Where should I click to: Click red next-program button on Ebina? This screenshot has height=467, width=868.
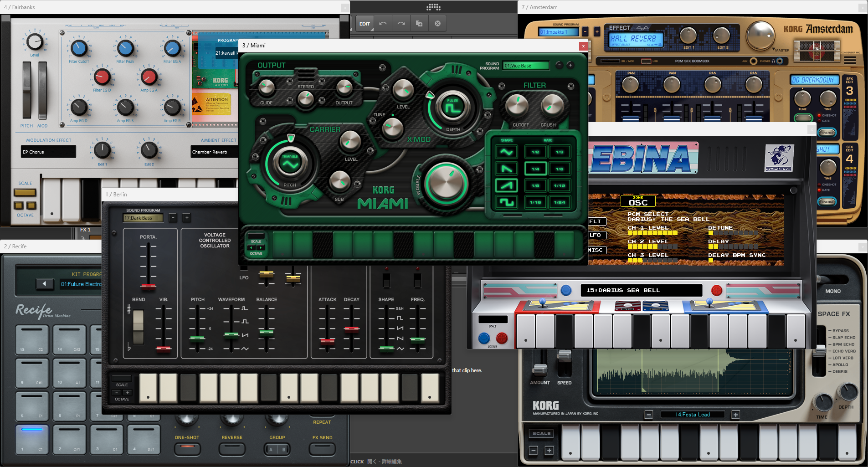[717, 290]
